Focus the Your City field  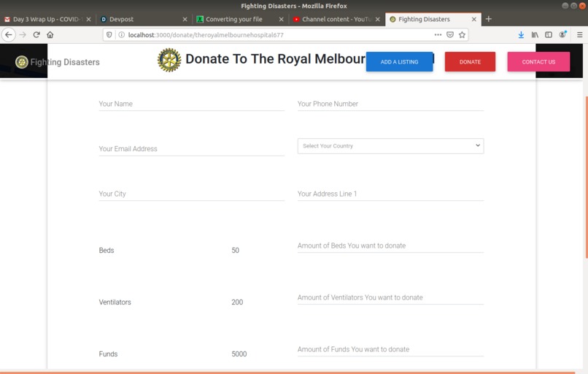(x=192, y=194)
